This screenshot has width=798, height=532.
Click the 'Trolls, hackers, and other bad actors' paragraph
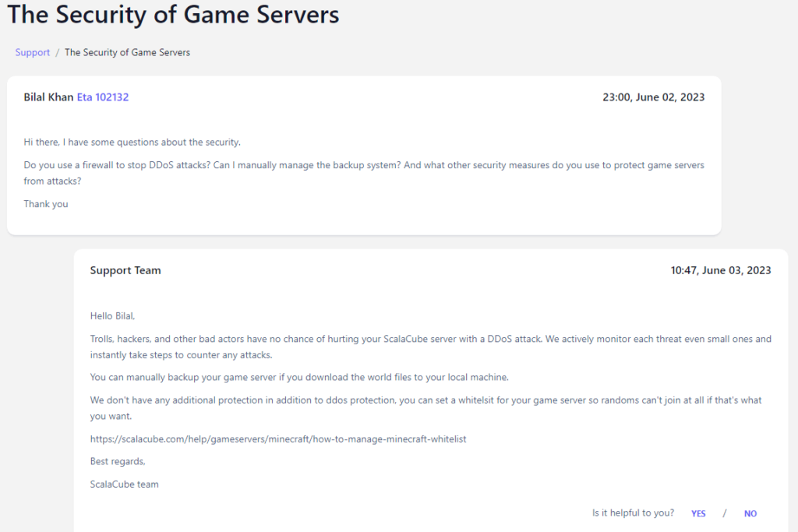click(x=430, y=347)
